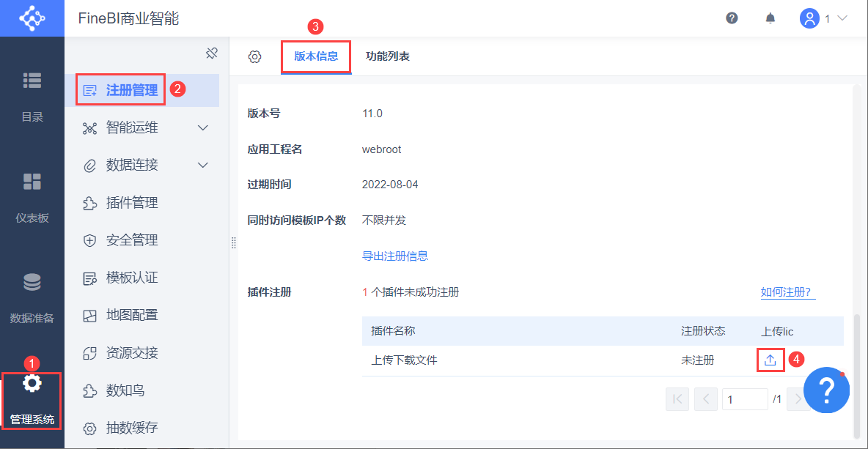Upload lic for 上传下载文件 plugin
The image size is (868, 449).
(x=770, y=360)
